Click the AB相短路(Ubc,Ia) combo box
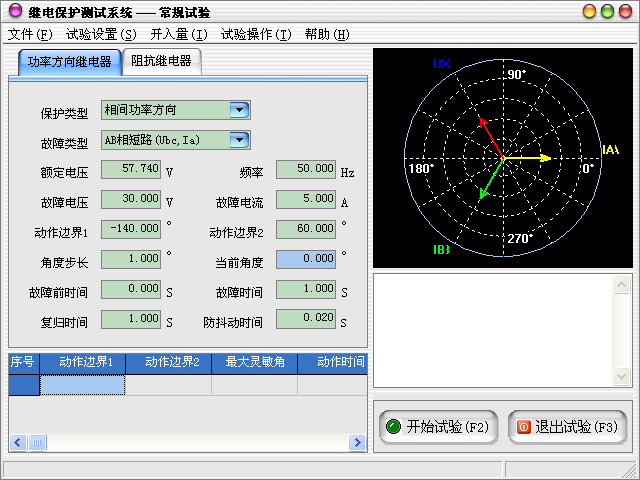This screenshot has width=640, height=480. click(x=176, y=140)
